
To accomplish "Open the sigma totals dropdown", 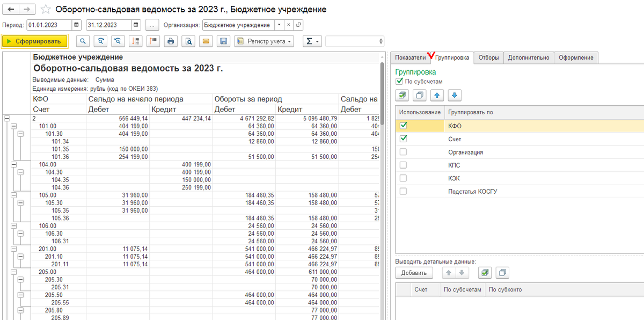I will click(x=312, y=41).
